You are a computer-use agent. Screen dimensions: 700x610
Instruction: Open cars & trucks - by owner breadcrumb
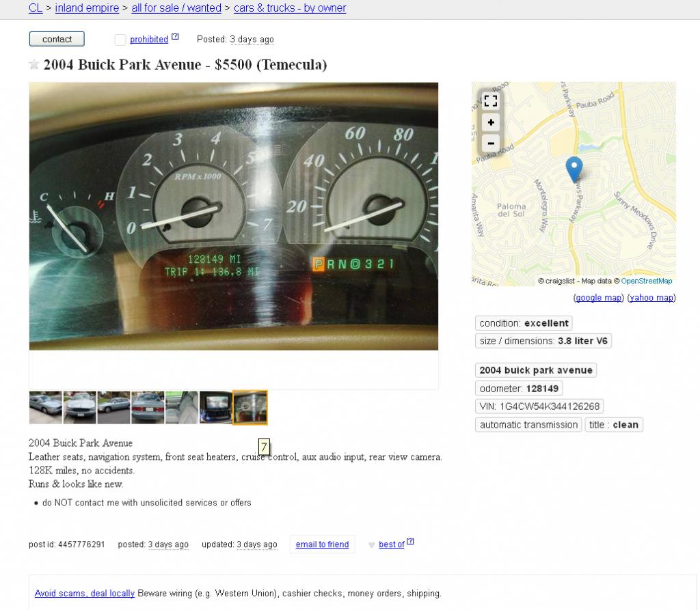[290, 8]
